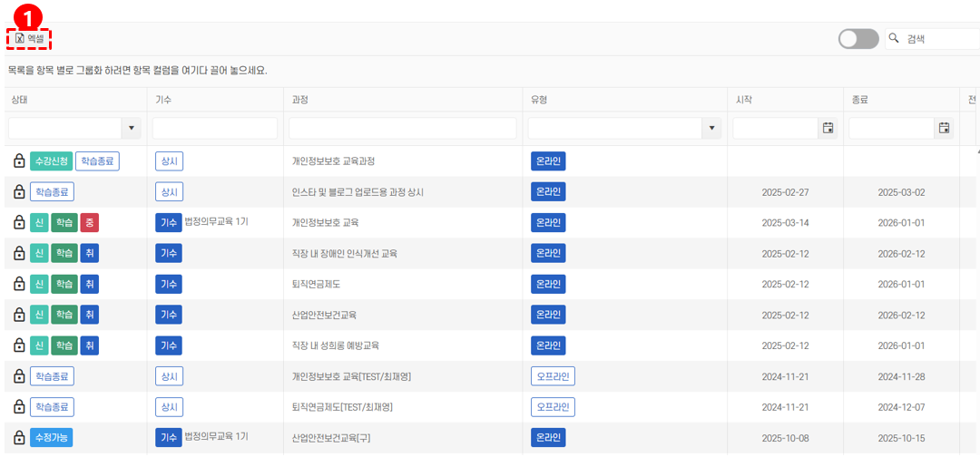Click lock icon for 퇴직연금제도 row

pos(19,285)
